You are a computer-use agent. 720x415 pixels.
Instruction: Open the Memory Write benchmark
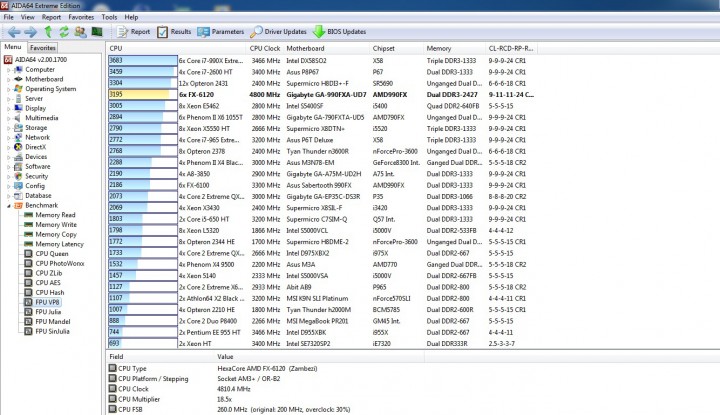[51, 224]
